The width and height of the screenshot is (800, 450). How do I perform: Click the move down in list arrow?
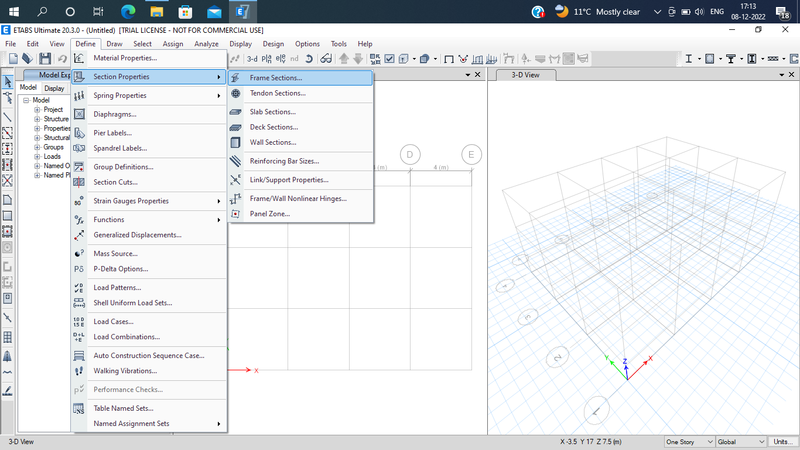pyautogui.click(x=358, y=59)
